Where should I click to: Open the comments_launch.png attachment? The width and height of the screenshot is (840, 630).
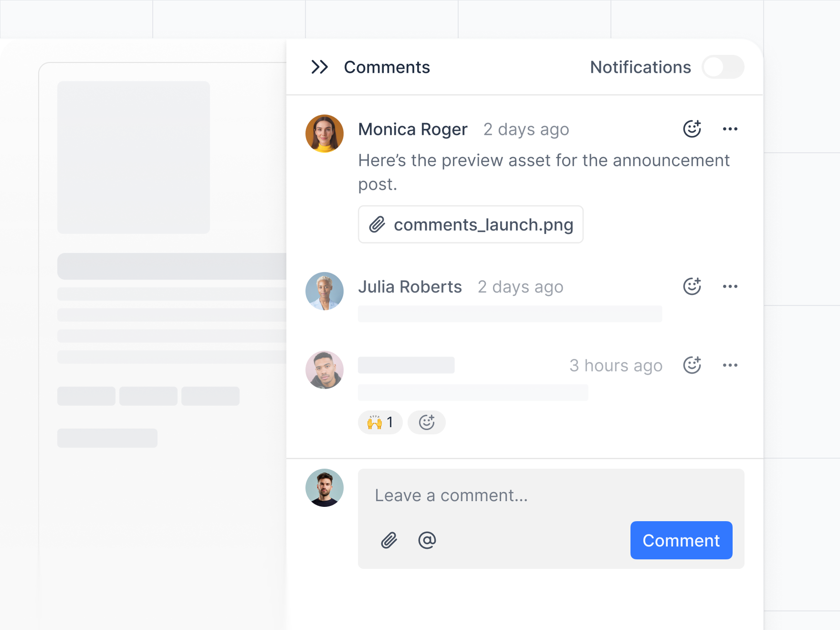[x=471, y=224]
